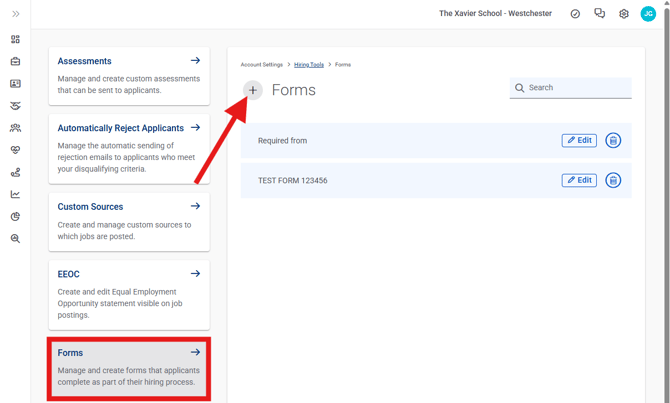Open the briefcase jobs icon in sidebar
The height and width of the screenshot is (403, 670).
[x=15, y=62]
